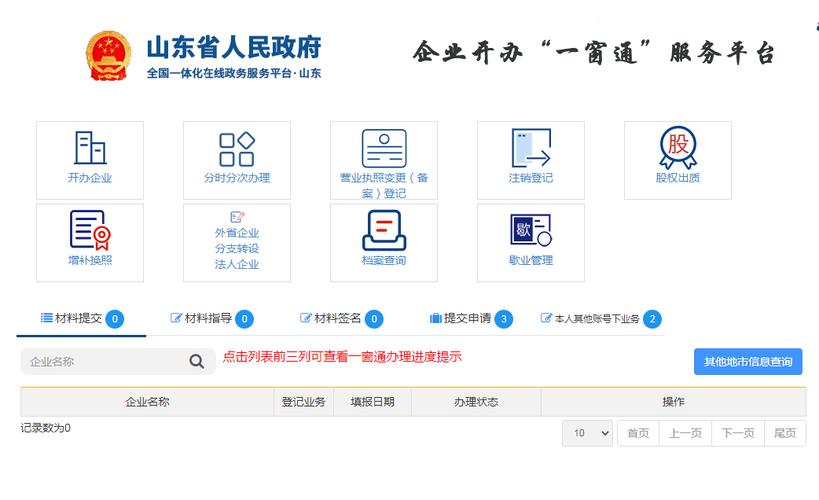Screen dimensions: 819x500
Task: Switch to the 材料指导 tab
Action: click(211, 319)
